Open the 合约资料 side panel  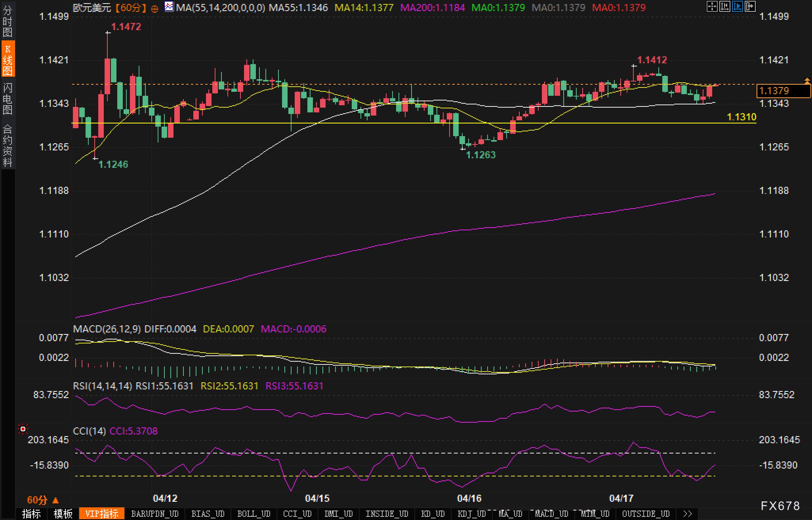pos(8,145)
